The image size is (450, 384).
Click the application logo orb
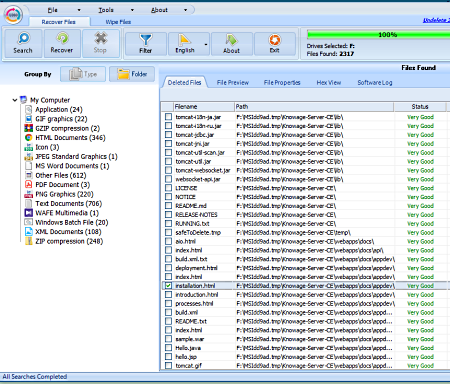(13, 15)
